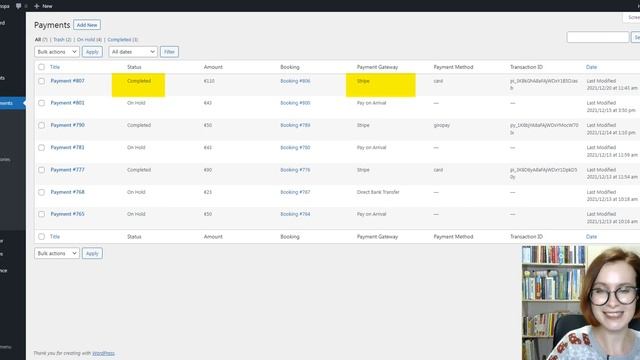The image size is (640, 360).
Task: Click the bottom Apply button
Action: 92,253
